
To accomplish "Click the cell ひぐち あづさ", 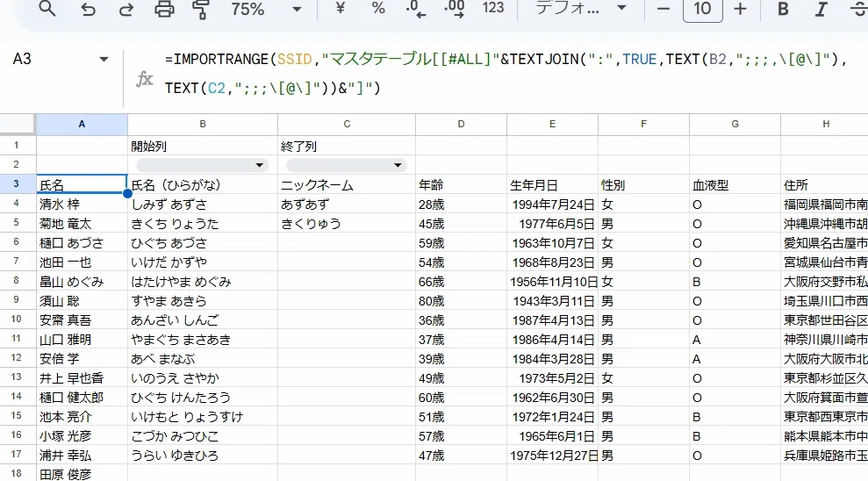I will coord(203,243).
